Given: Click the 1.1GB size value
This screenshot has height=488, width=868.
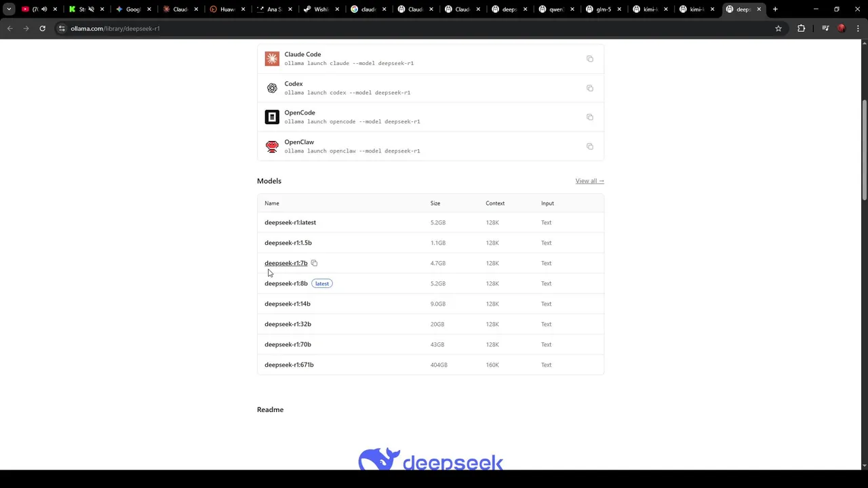Looking at the screenshot, I should click(x=438, y=243).
